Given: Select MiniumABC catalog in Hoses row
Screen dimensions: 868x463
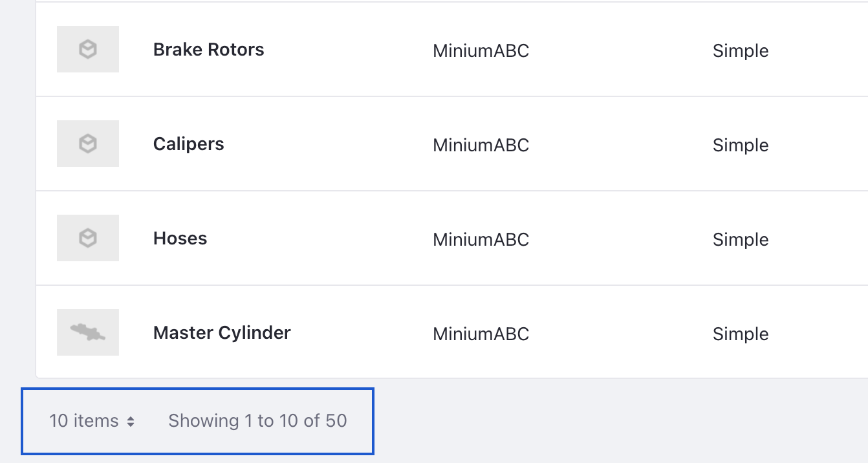Looking at the screenshot, I should [481, 240].
